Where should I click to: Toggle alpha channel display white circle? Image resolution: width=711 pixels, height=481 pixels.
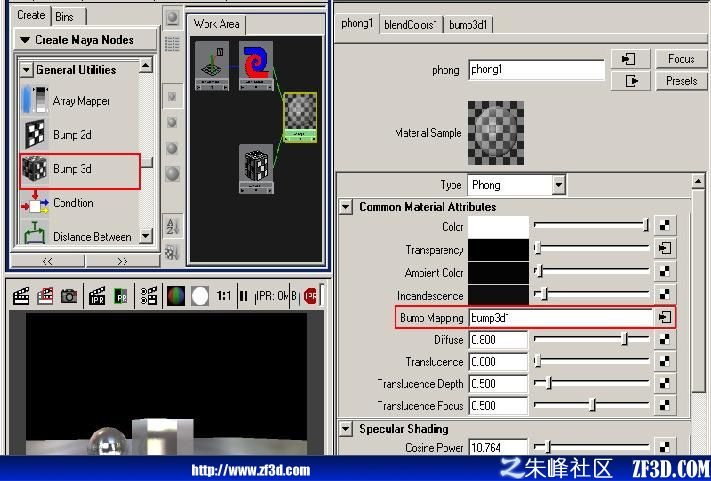pos(200,296)
